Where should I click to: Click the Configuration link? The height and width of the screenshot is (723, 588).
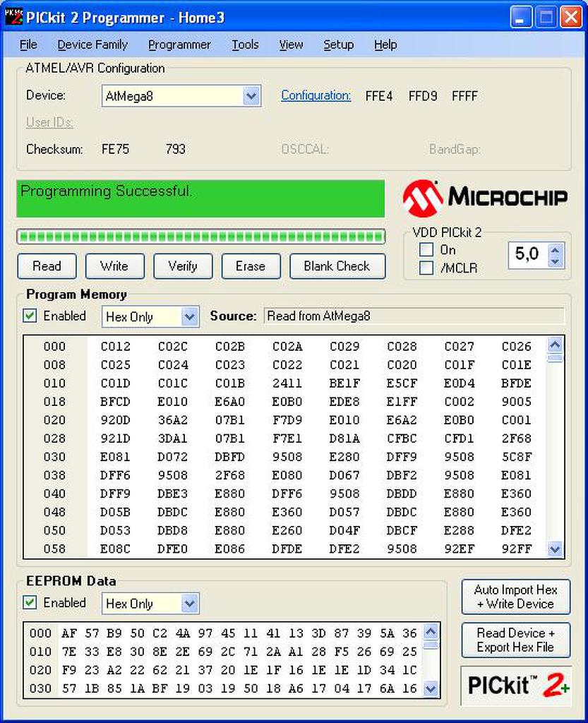(x=316, y=95)
